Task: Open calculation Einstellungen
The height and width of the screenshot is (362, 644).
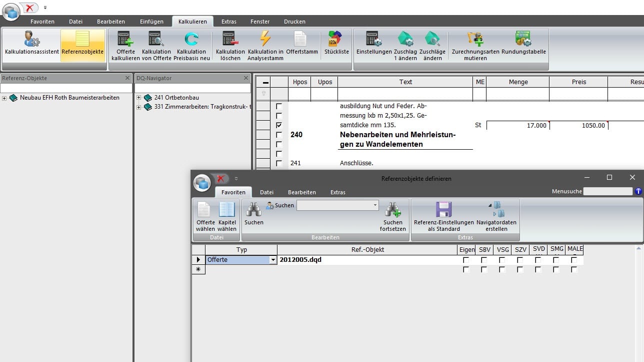Action: click(x=373, y=44)
